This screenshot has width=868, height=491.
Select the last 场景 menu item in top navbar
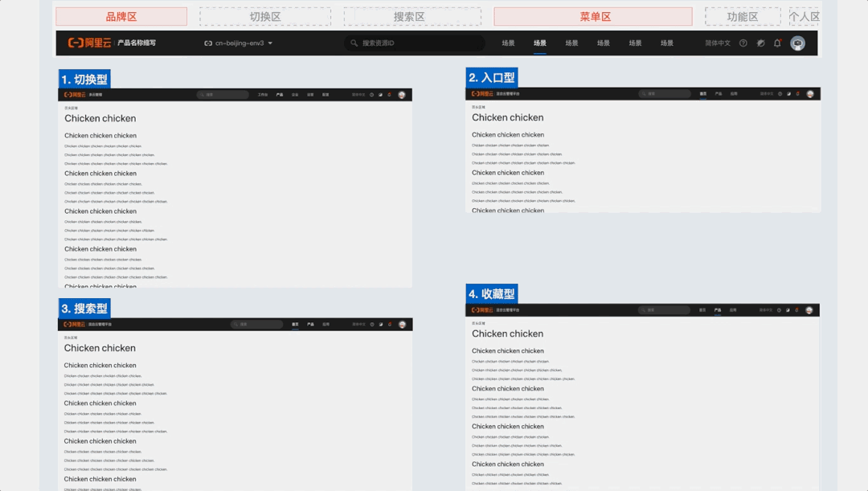(667, 43)
